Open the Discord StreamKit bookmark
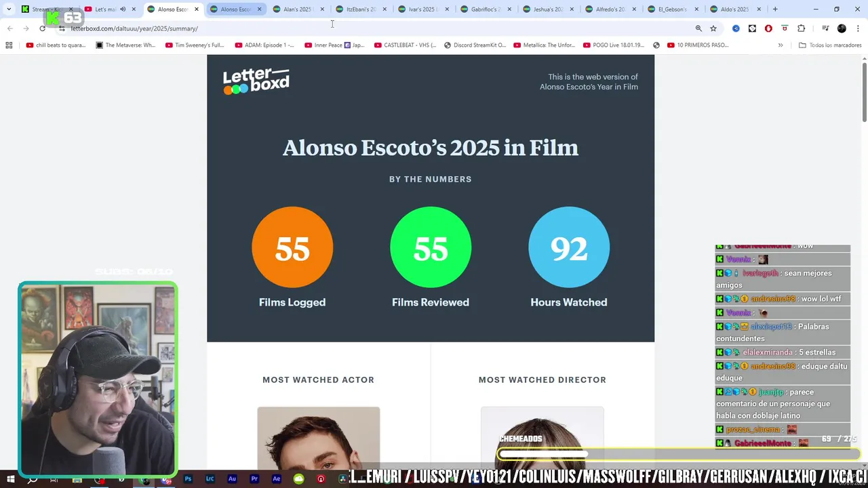This screenshot has height=488, width=868. click(x=475, y=45)
